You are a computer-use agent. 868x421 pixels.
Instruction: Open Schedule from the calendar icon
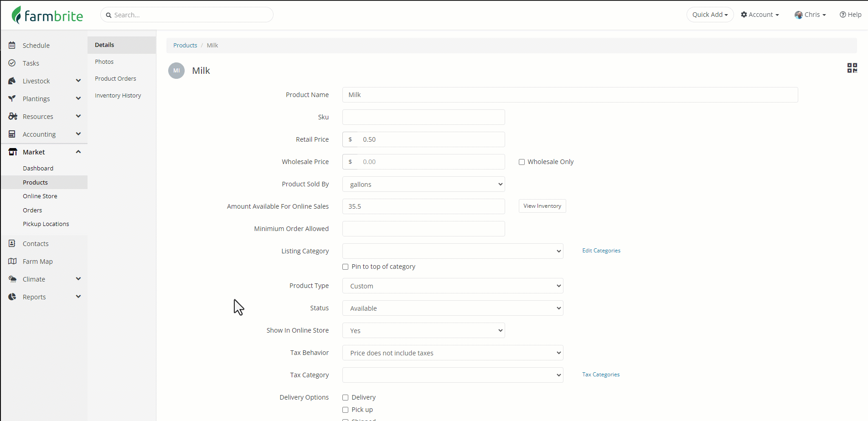[12, 46]
